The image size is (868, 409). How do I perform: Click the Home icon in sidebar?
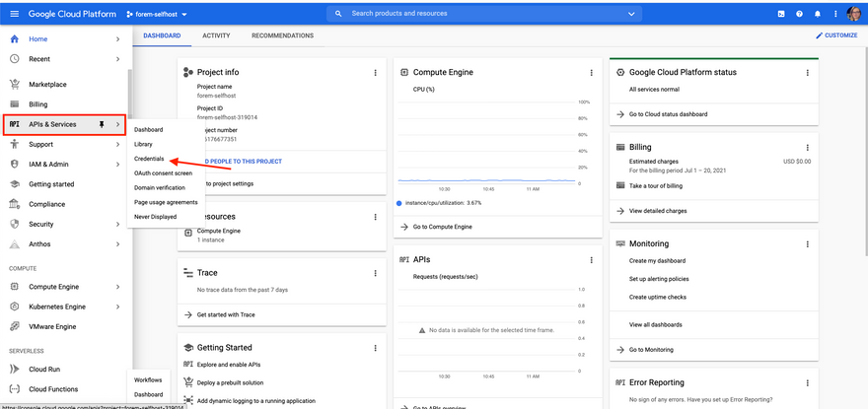tap(15, 39)
